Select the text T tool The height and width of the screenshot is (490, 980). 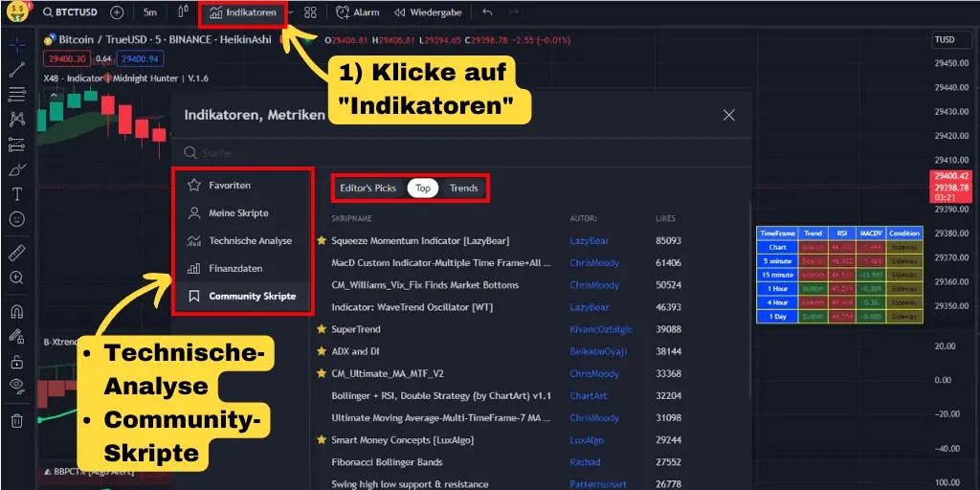(17, 194)
